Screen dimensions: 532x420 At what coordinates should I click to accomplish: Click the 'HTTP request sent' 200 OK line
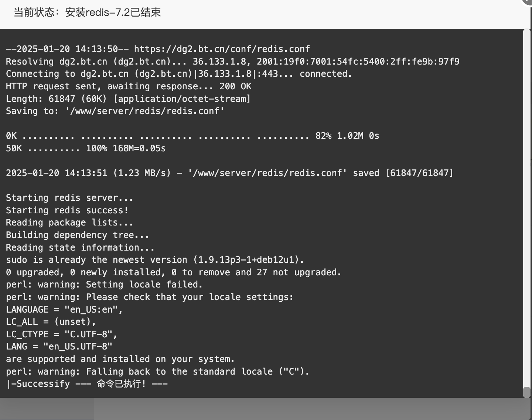click(129, 86)
